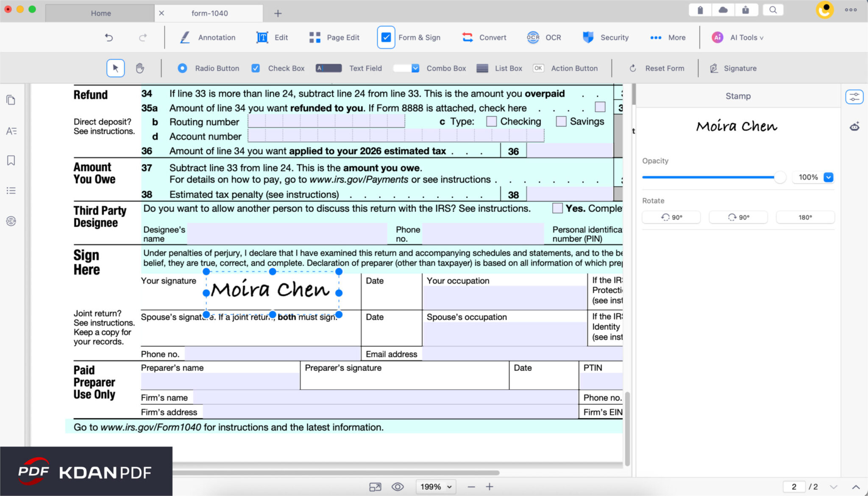
Task: Select the hand pan tool
Action: click(140, 68)
